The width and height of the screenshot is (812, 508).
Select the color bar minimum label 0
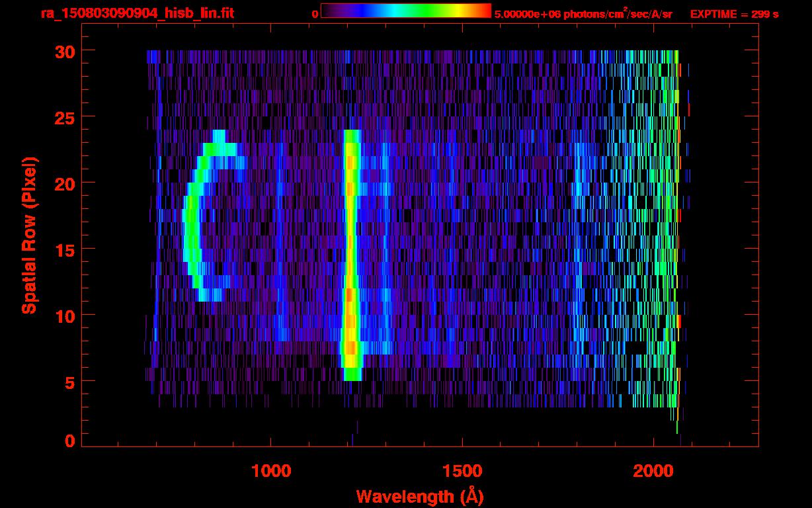point(315,14)
